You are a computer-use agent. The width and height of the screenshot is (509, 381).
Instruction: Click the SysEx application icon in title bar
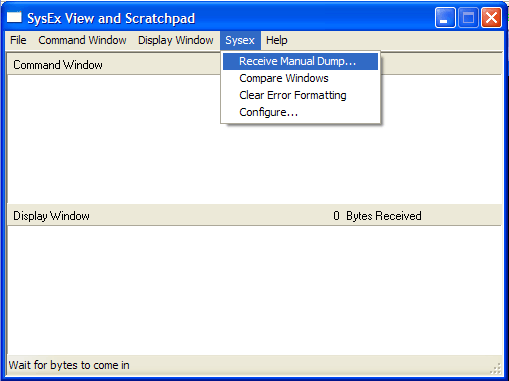(x=14, y=17)
